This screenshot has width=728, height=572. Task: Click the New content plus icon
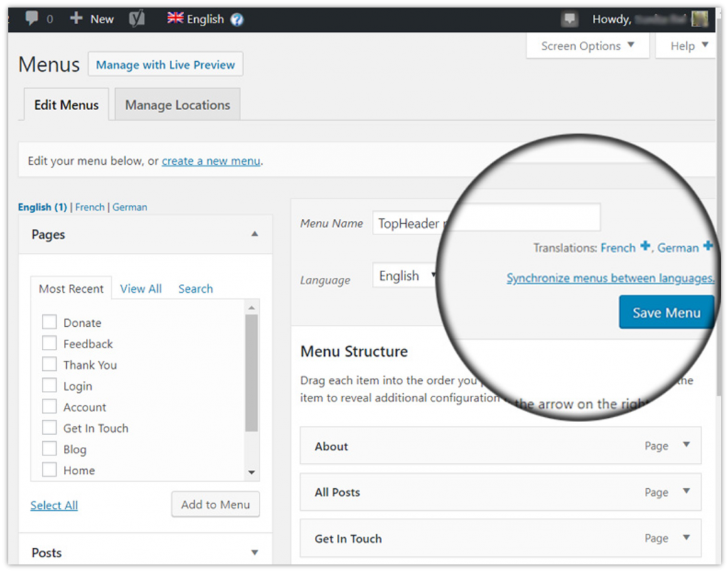[x=76, y=18]
